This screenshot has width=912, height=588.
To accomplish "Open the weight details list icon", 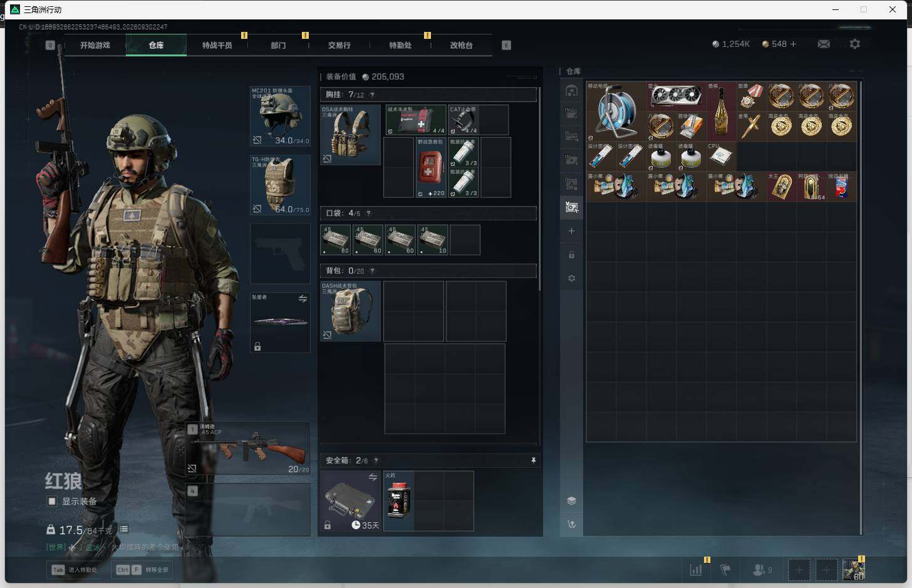I will click(124, 529).
